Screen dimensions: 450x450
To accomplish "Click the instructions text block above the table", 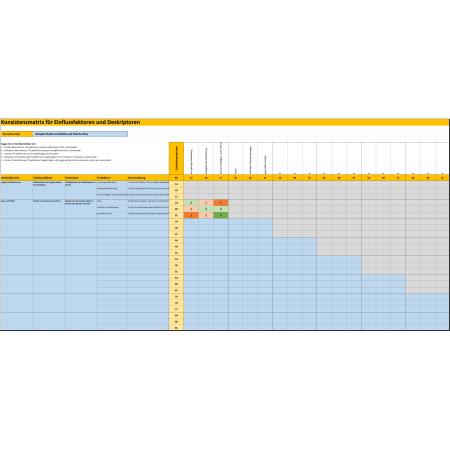I will pos(57,152).
